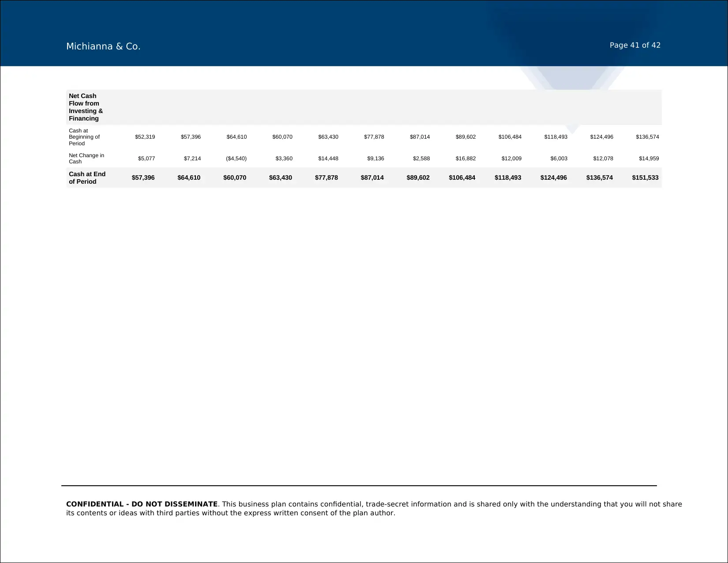Screen dimensions: 728x563
Task: Click the $2,588 net change value
Action: click(421, 159)
